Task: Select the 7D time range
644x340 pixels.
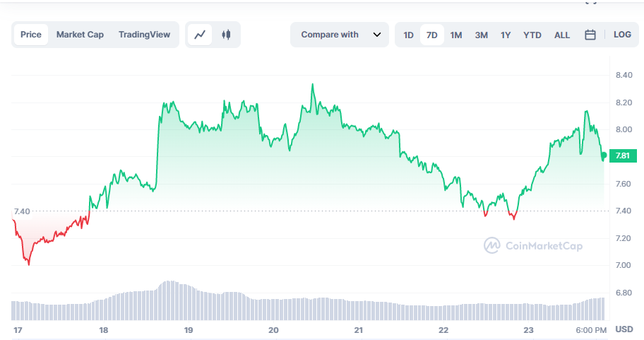Action: pos(431,35)
